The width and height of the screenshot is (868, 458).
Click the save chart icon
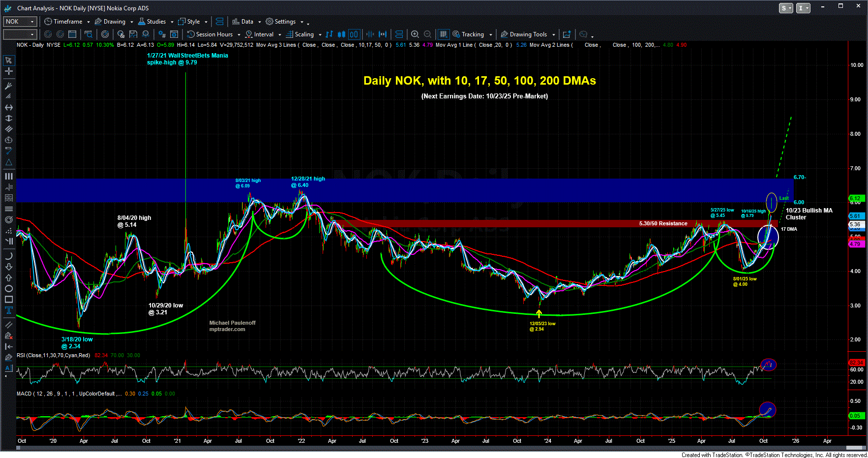[x=133, y=34]
